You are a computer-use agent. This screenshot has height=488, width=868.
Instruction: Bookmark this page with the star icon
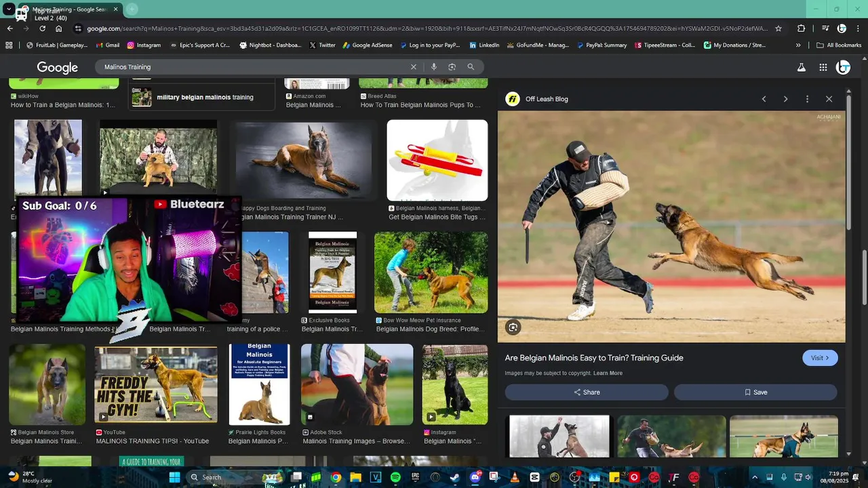point(778,28)
